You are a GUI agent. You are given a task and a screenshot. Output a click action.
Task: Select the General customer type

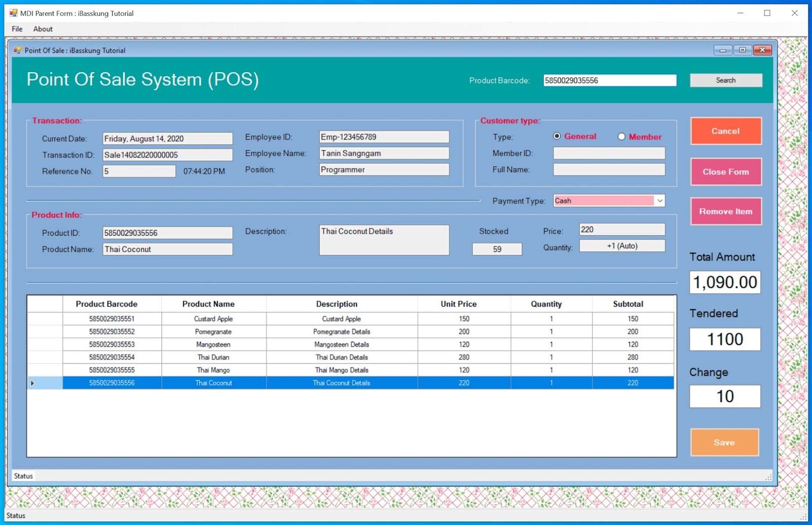557,136
